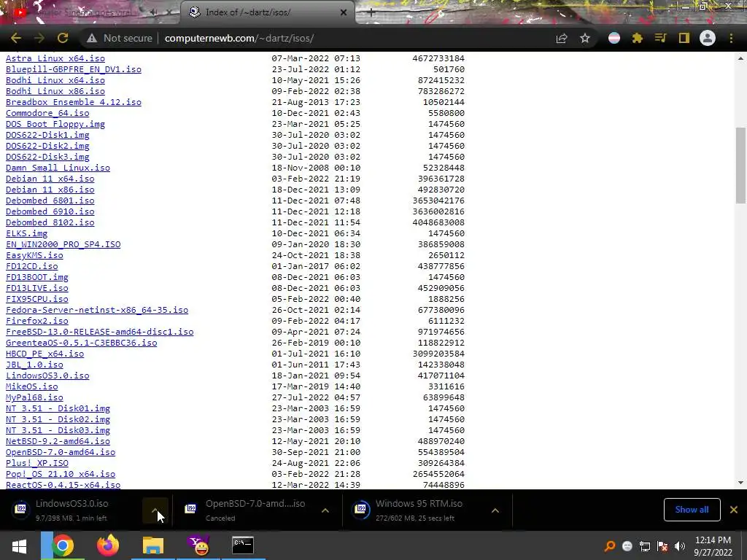Download DOS_Boot_Floppy.img
747x560 pixels.
[x=55, y=124]
